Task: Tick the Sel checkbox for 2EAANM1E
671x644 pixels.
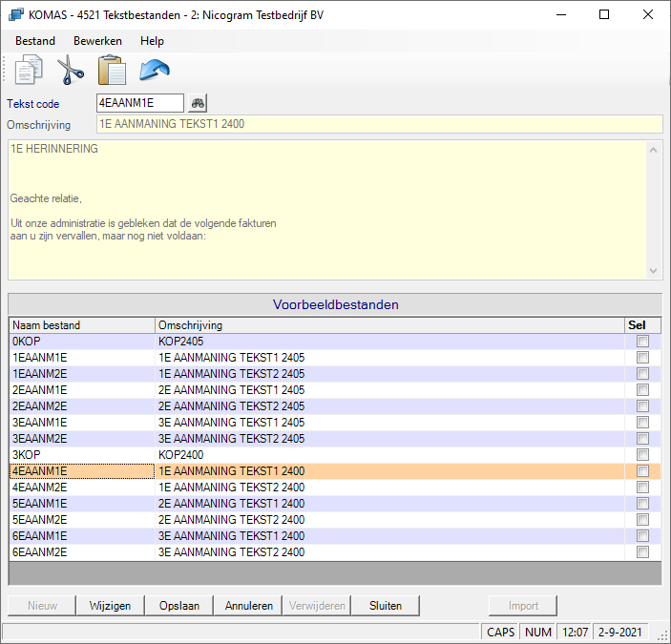Action: 642,390
